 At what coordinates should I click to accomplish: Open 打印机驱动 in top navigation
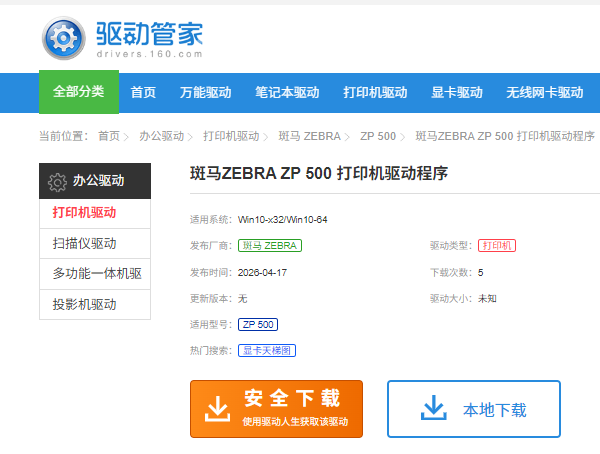(x=375, y=92)
